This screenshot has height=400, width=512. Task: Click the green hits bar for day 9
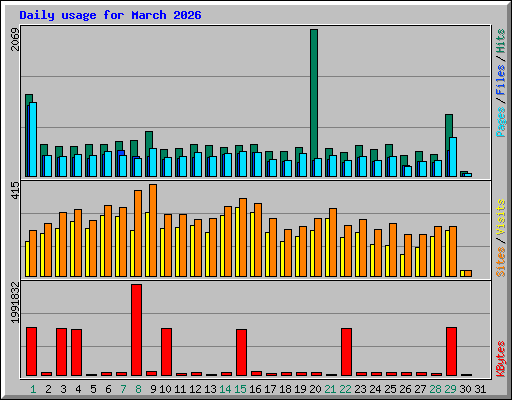tap(149, 139)
